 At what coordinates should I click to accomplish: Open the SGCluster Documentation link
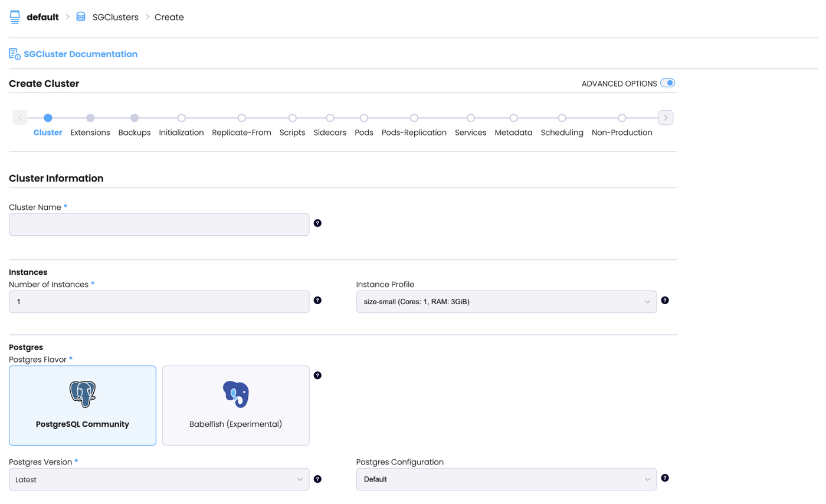(x=81, y=54)
